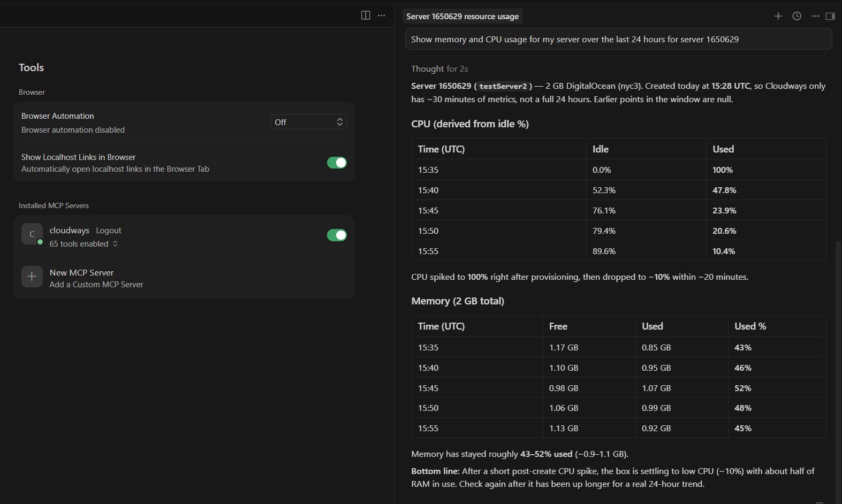Screen dimensions: 842x504
Task: Toggle Show Localhost Links in Browser
Action: (337, 162)
